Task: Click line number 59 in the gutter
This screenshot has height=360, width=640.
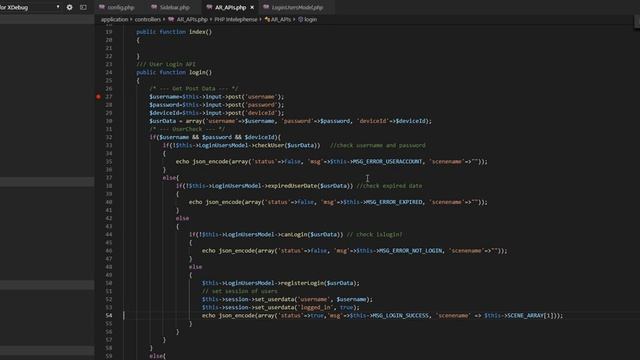Action: (x=109, y=356)
